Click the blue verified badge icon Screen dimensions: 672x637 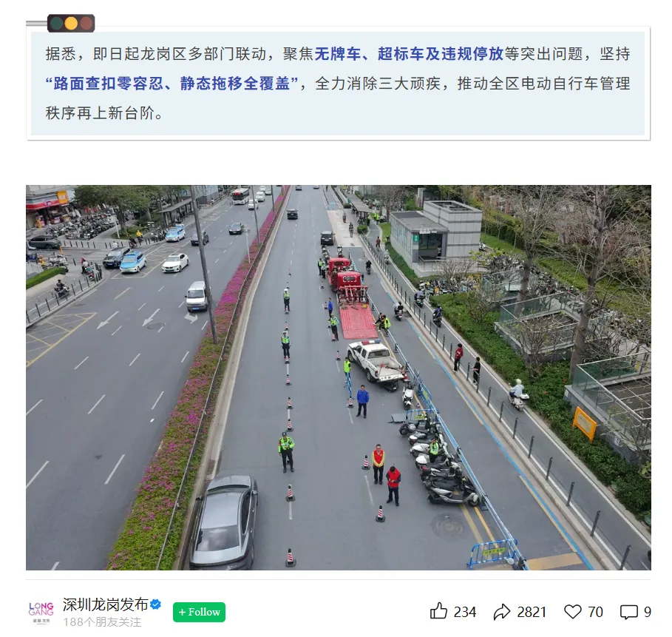click(156, 604)
